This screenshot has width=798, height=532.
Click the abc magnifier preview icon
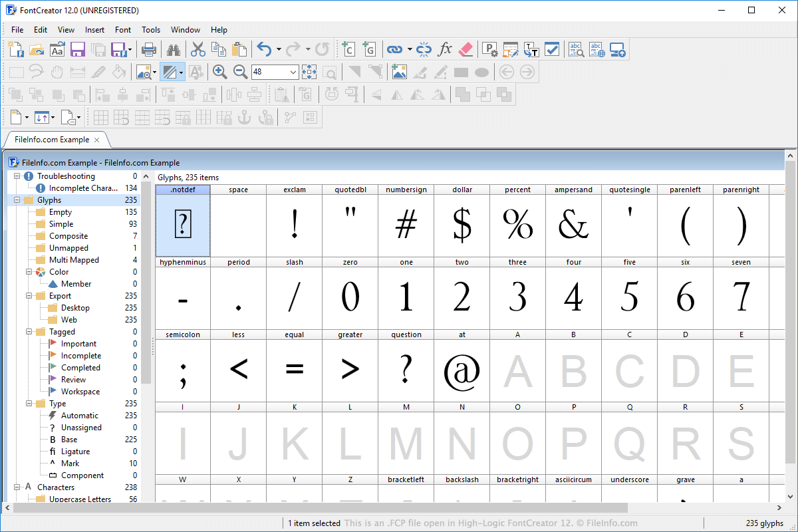click(577, 49)
